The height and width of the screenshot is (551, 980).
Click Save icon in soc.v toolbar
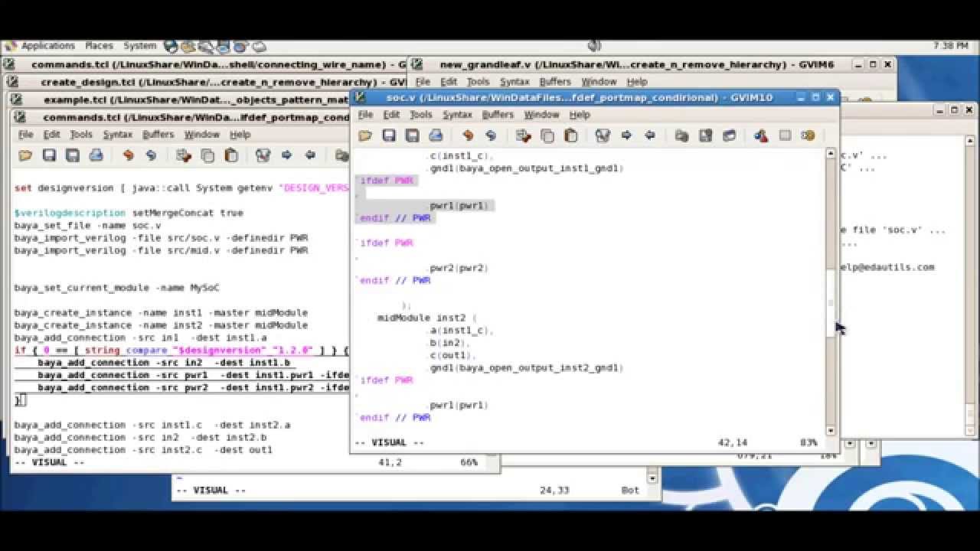click(389, 135)
